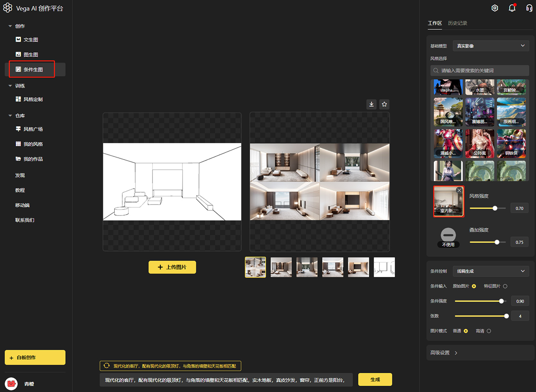Viewport: 536px width, 392px height.
Task: Select 高清 image mode
Action: [489, 331]
